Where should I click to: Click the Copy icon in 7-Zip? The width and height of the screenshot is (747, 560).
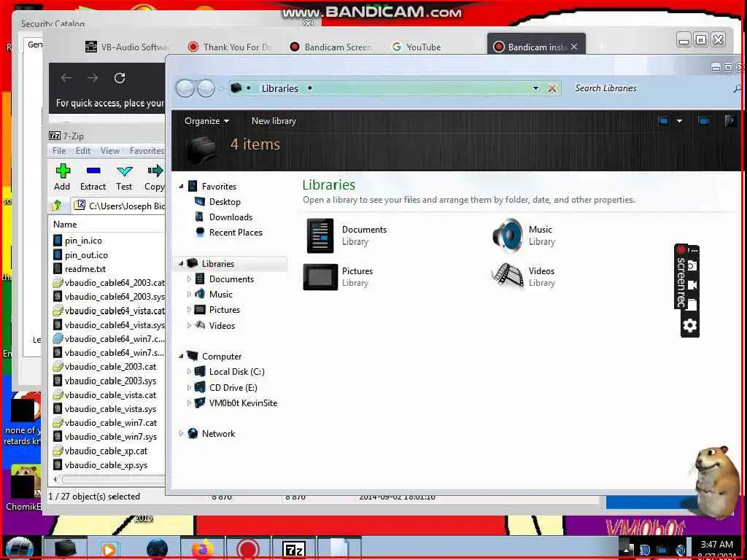tap(155, 171)
